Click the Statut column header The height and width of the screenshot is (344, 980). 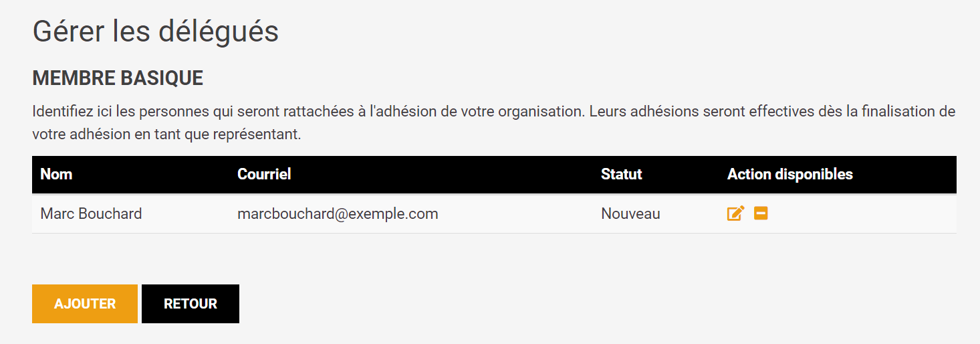[621, 175]
